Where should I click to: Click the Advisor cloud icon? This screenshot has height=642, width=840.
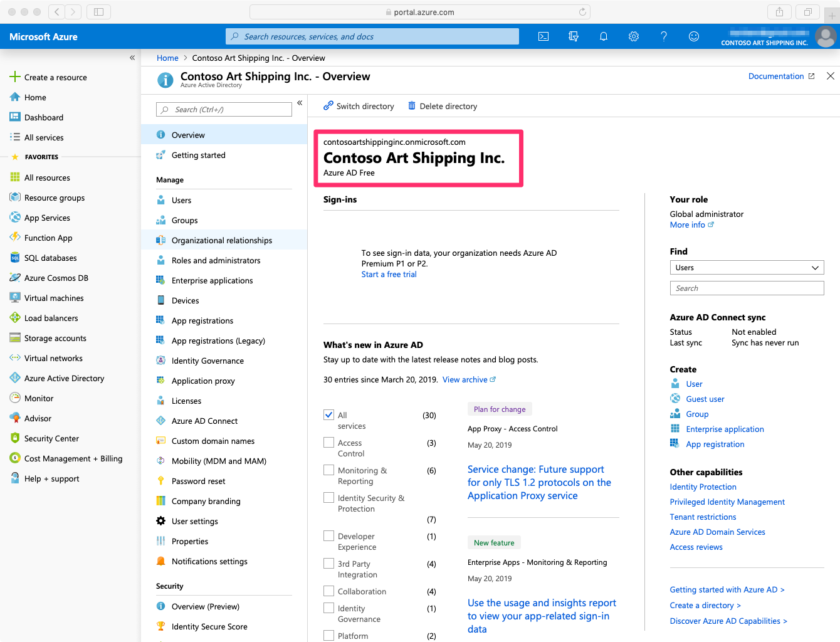pyautogui.click(x=15, y=418)
